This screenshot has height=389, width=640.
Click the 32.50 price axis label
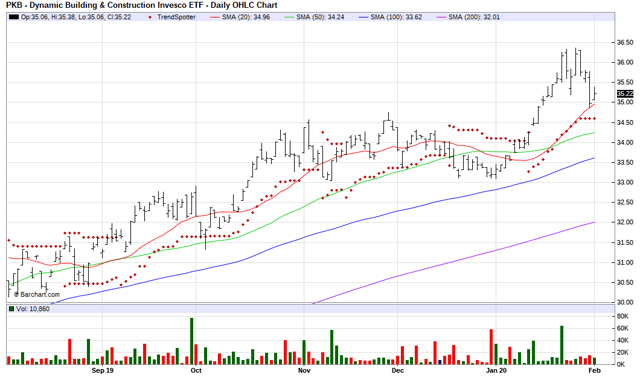[x=625, y=202]
